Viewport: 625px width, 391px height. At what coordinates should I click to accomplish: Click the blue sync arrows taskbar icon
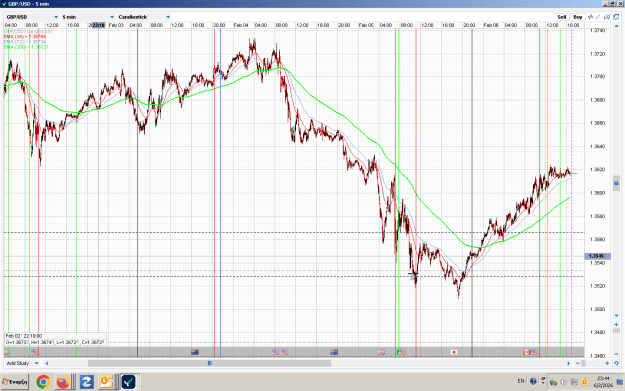point(86,382)
